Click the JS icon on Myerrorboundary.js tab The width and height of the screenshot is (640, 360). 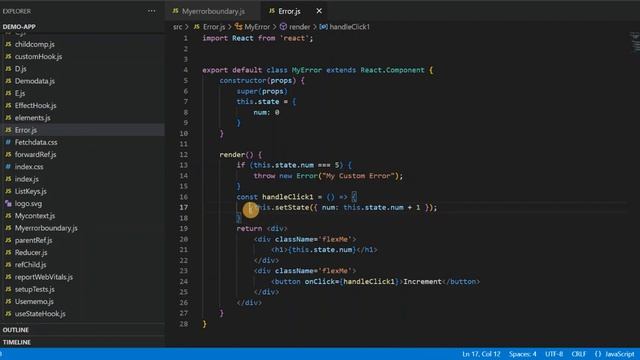[x=176, y=11]
